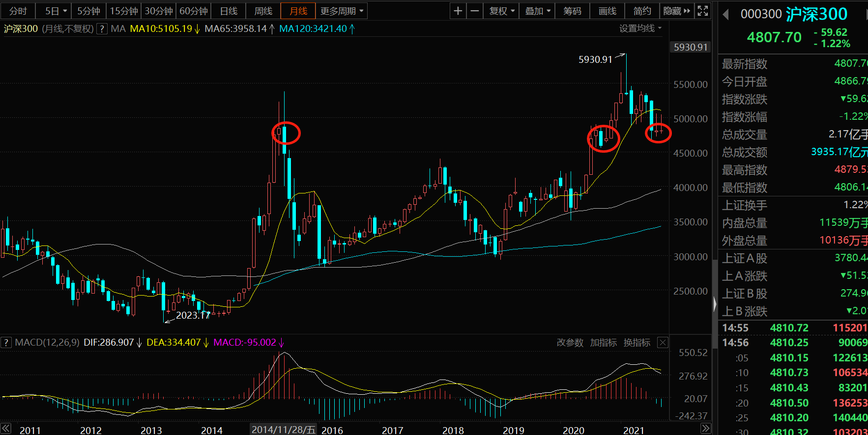Click the DEA:334.407 value

coord(174,342)
